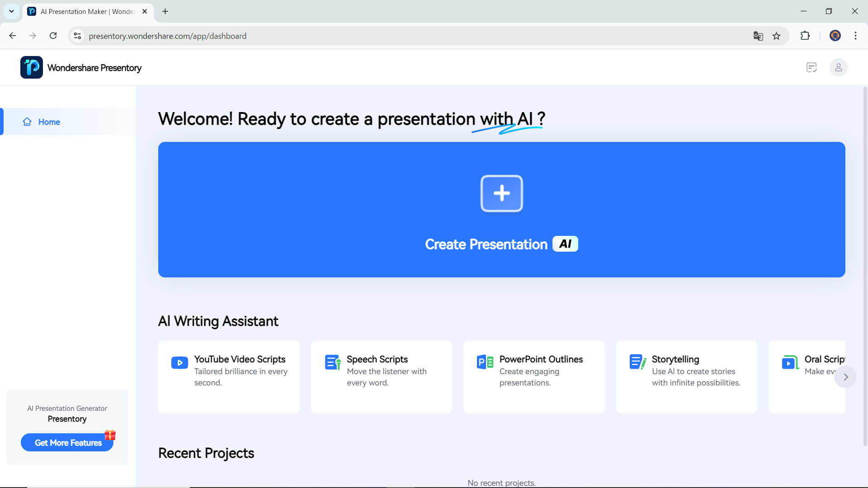Reload the page

(x=53, y=36)
